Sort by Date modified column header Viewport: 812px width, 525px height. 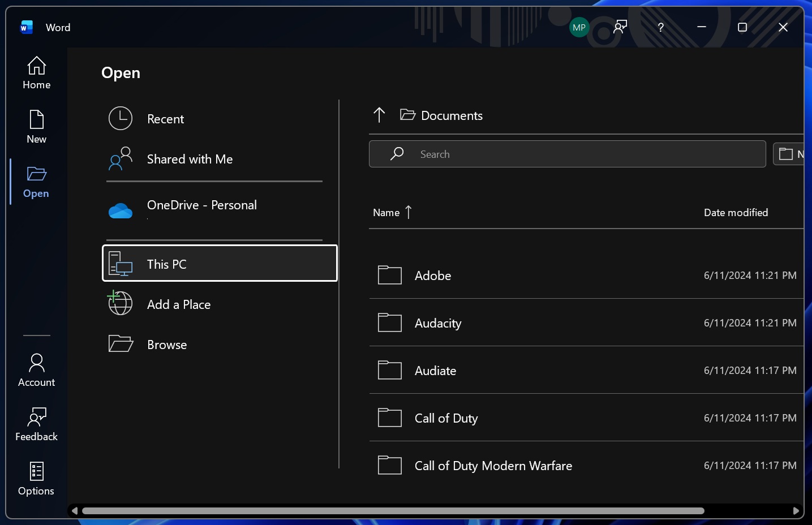click(x=736, y=213)
